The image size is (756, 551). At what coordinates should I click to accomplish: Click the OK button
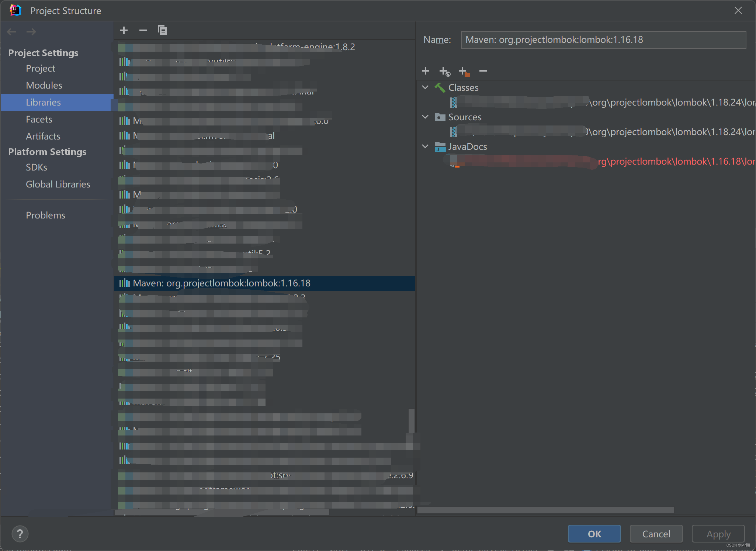pos(594,534)
